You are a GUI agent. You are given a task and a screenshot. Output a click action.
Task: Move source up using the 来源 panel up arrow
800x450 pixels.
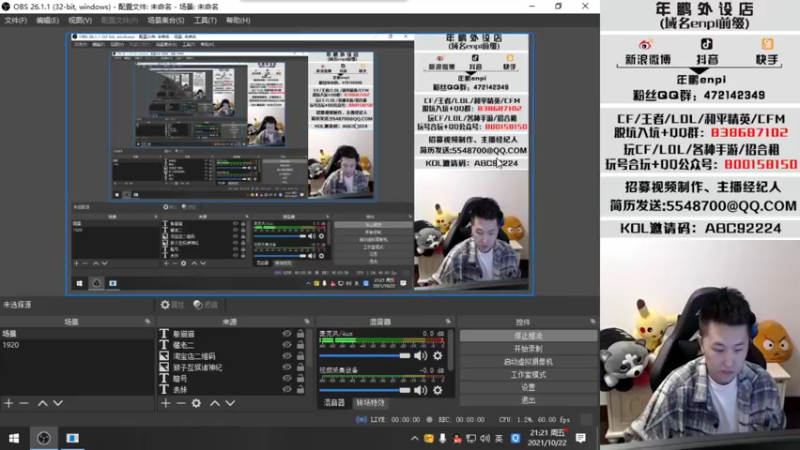(x=215, y=403)
